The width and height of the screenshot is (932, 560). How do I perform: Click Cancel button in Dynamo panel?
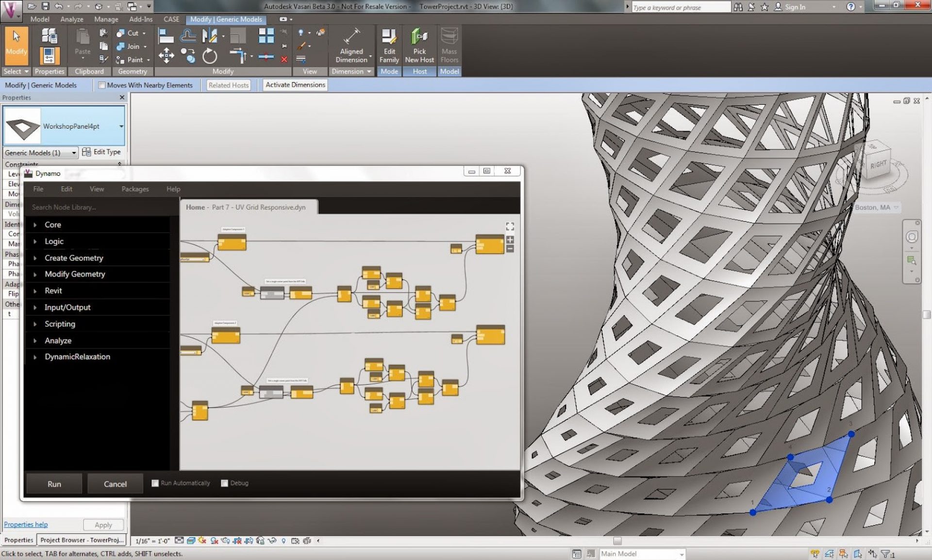[115, 483]
